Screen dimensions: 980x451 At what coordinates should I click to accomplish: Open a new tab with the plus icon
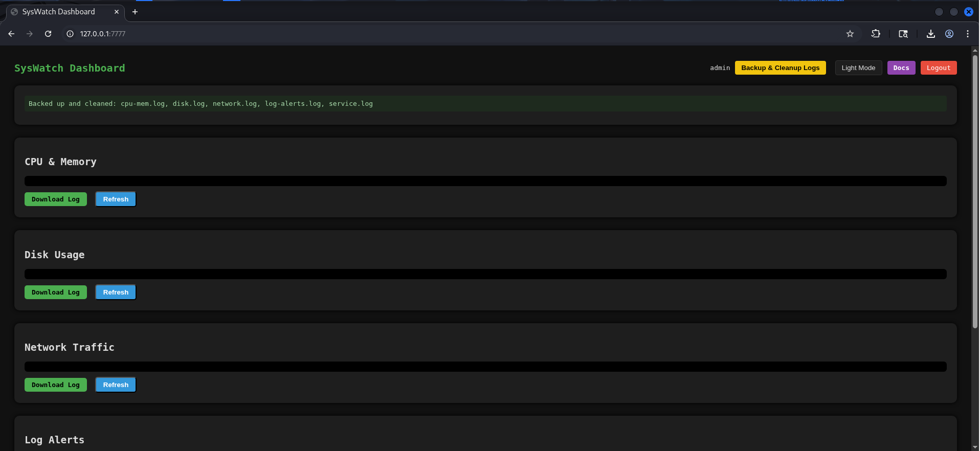pyautogui.click(x=135, y=12)
